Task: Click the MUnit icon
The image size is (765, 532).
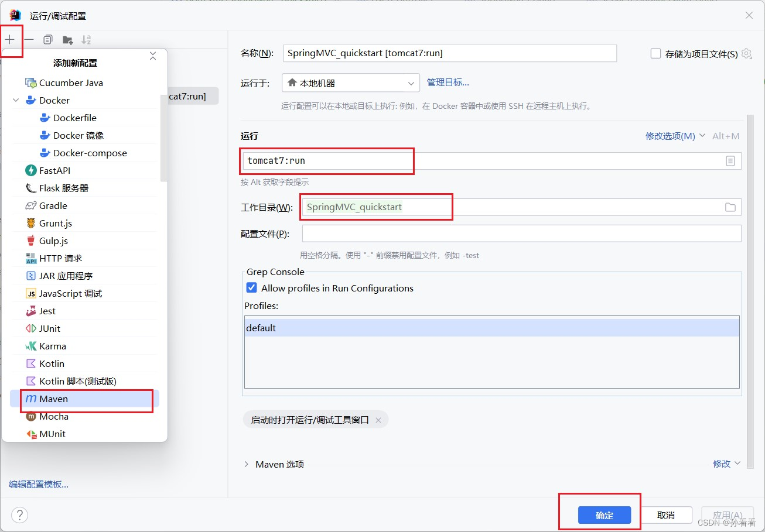Action: (x=31, y=434)
